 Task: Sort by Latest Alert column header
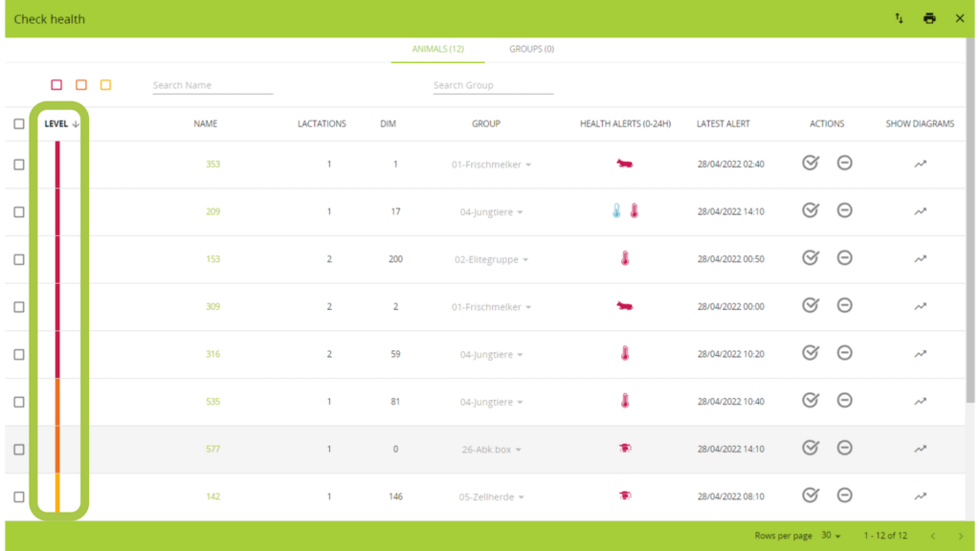point(724,123)
